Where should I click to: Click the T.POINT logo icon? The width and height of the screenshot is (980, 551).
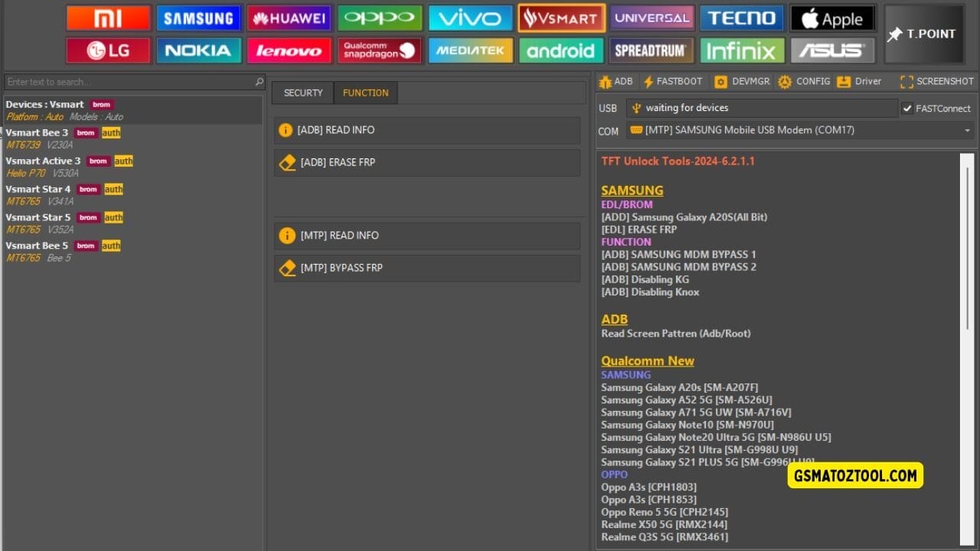coord(924,34)
